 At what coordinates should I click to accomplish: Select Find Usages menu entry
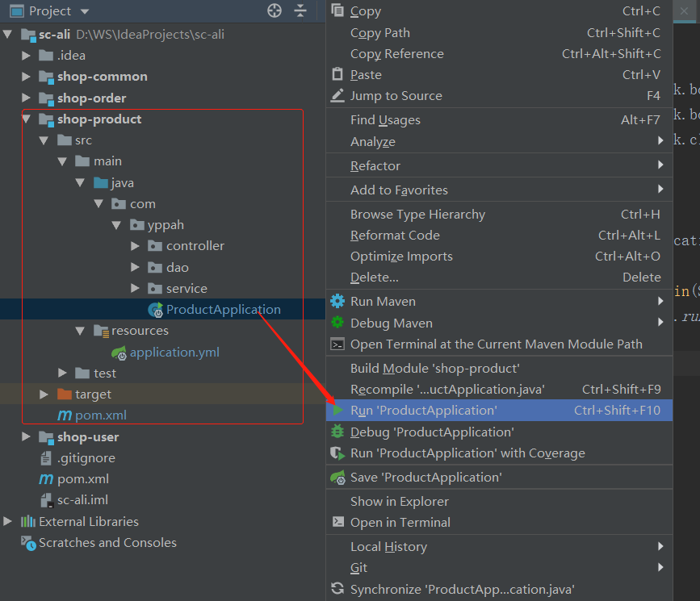tap(499, 119)
